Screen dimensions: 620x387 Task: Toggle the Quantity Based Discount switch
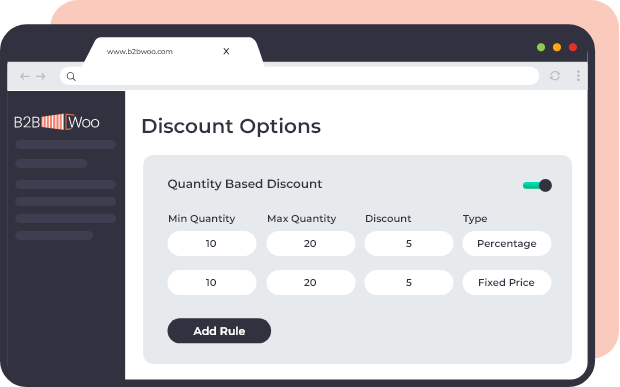pyautogui.click(x=537, y=185)
